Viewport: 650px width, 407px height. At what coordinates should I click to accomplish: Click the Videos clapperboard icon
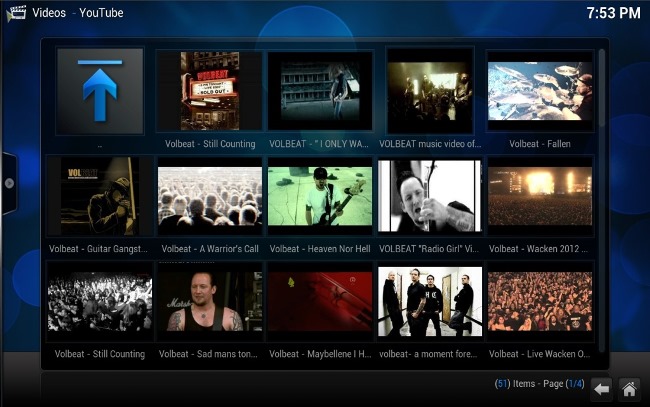pyautogui.click(x=16, y=13)
